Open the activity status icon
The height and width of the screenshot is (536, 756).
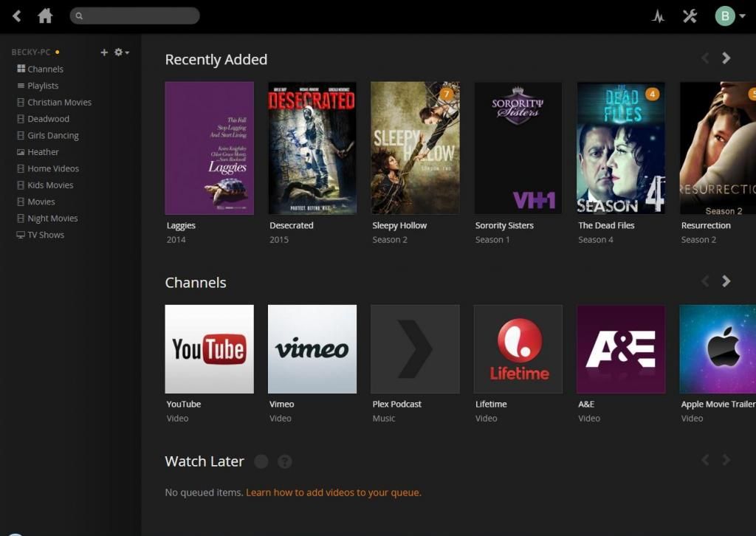(x=658, y=16)
